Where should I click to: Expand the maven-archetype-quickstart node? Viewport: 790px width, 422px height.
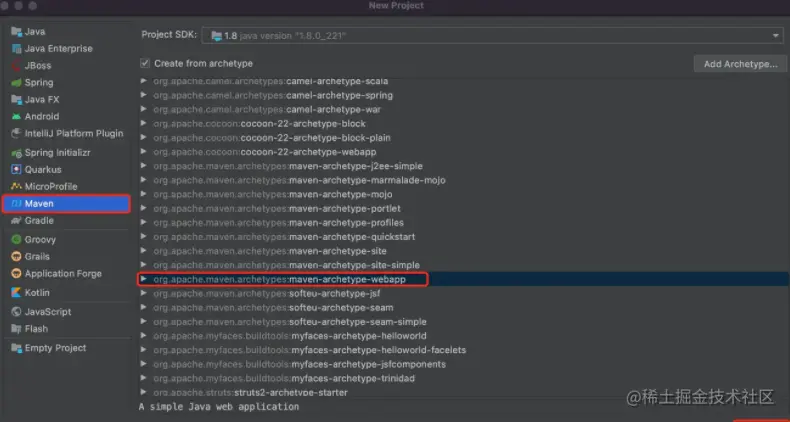(144, 237)
